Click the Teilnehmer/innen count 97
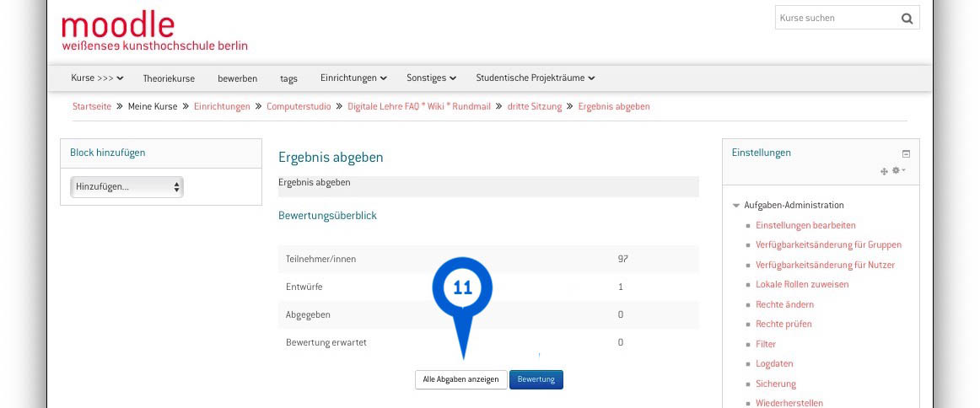Viewport: 980px width, 408px height. coord(622,259)
